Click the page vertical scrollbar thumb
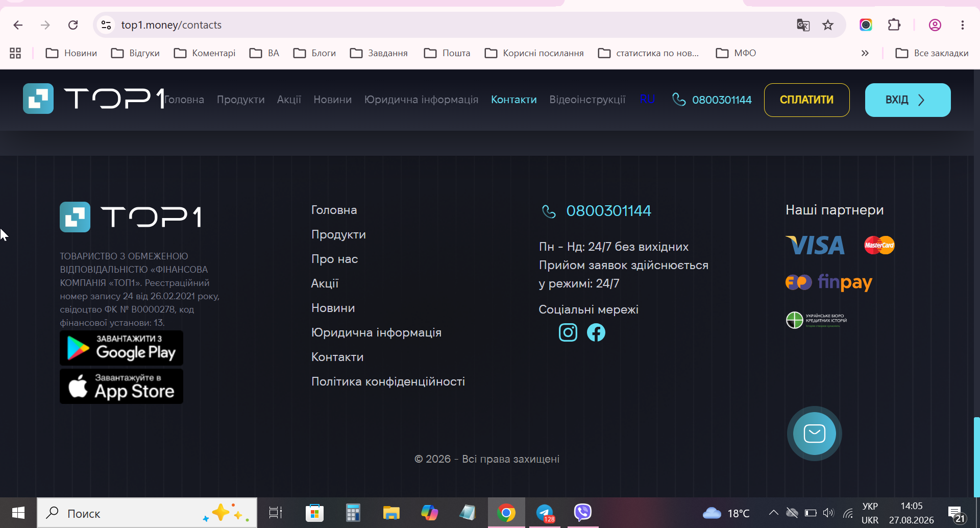Screen dimensions: 980x528 [x=976, y=457]
